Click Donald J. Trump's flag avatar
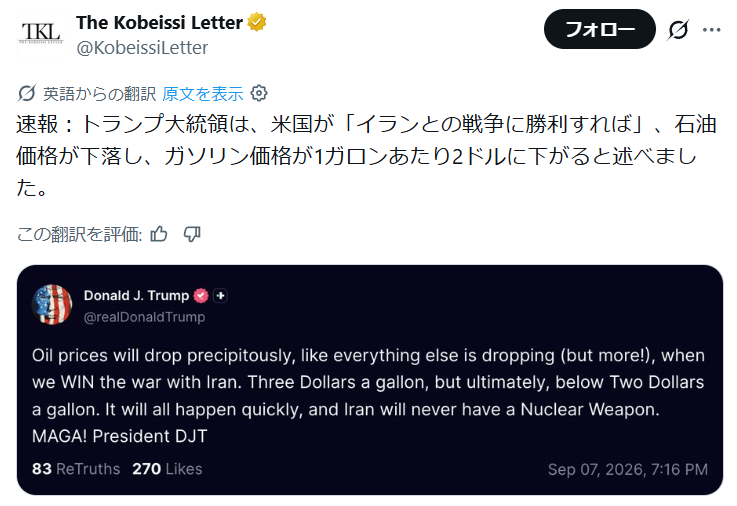 click(x=52, y=305)
